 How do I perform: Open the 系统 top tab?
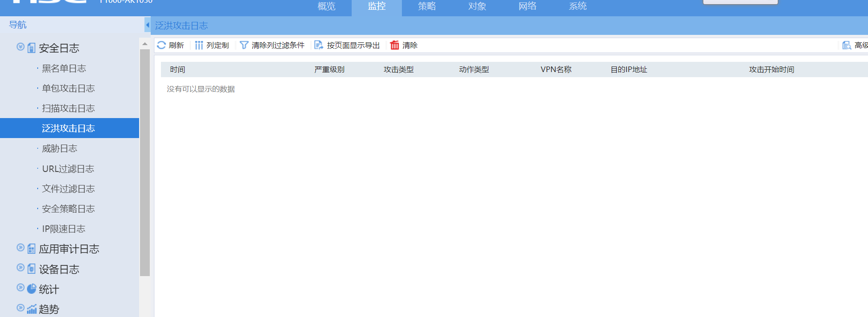click(578, 7)
